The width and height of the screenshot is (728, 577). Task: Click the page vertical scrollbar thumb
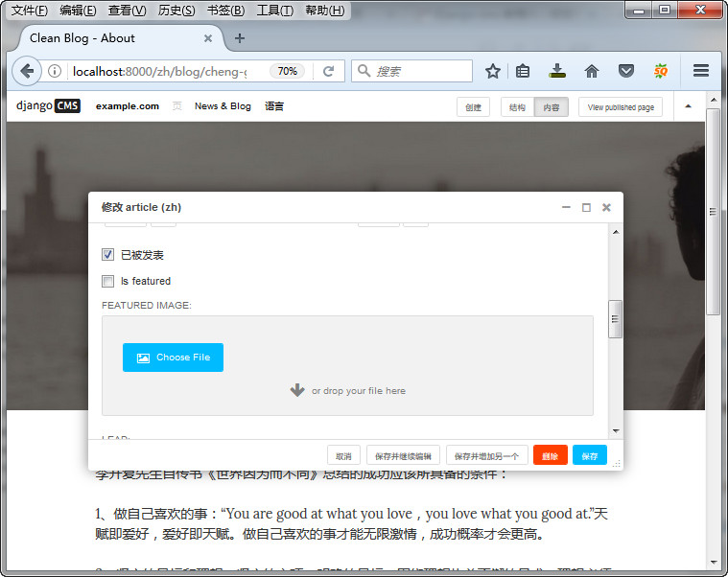coord(714,212)
